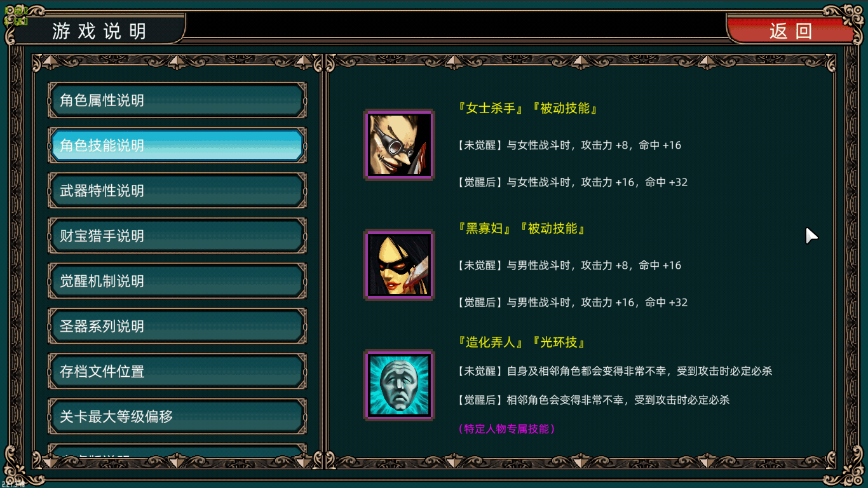This screenshot has height=488, width=868.
Task: Click the 『黑寡妇』『被动技能』 yellow heading
Action: (x=521, y=228)
